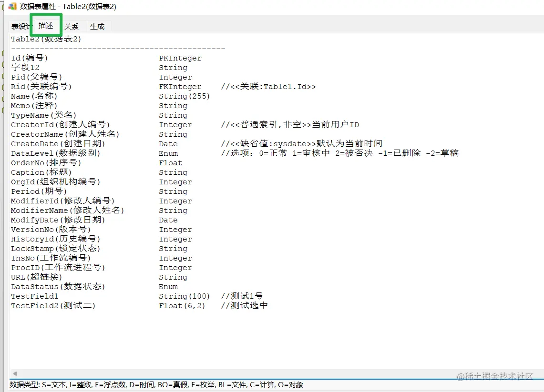This screenshot has width=544, height=392.
Task: Click the //<<关联:Table1.Id>> comment
Action: point(268,86)
